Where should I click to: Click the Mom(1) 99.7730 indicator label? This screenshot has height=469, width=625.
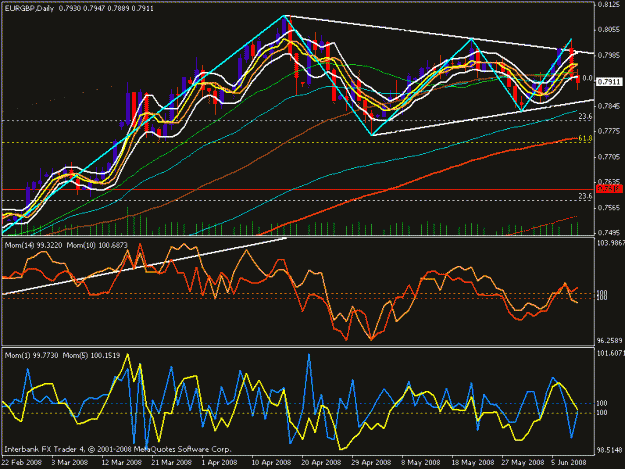click(x=32, y=355)
